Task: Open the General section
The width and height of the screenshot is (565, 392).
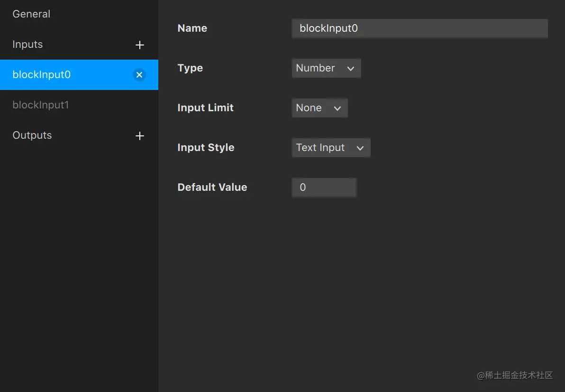Action: [x=31, y=14]
